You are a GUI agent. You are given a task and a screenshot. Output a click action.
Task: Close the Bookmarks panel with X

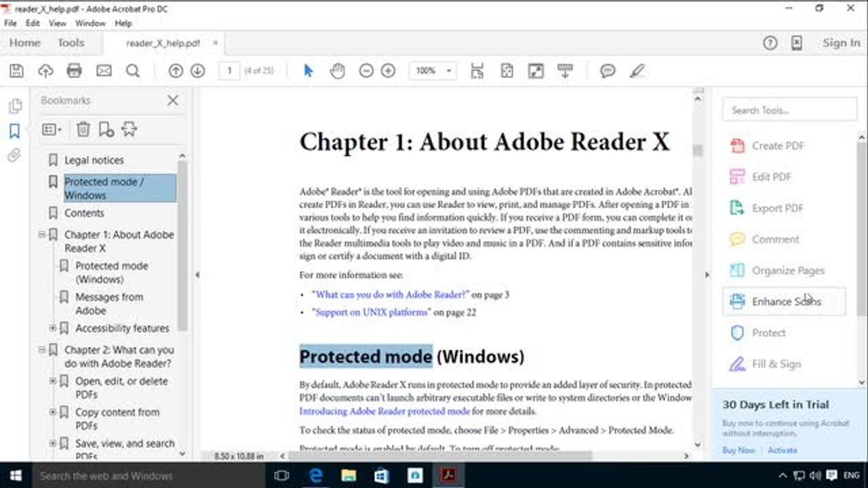coord(173,100)
